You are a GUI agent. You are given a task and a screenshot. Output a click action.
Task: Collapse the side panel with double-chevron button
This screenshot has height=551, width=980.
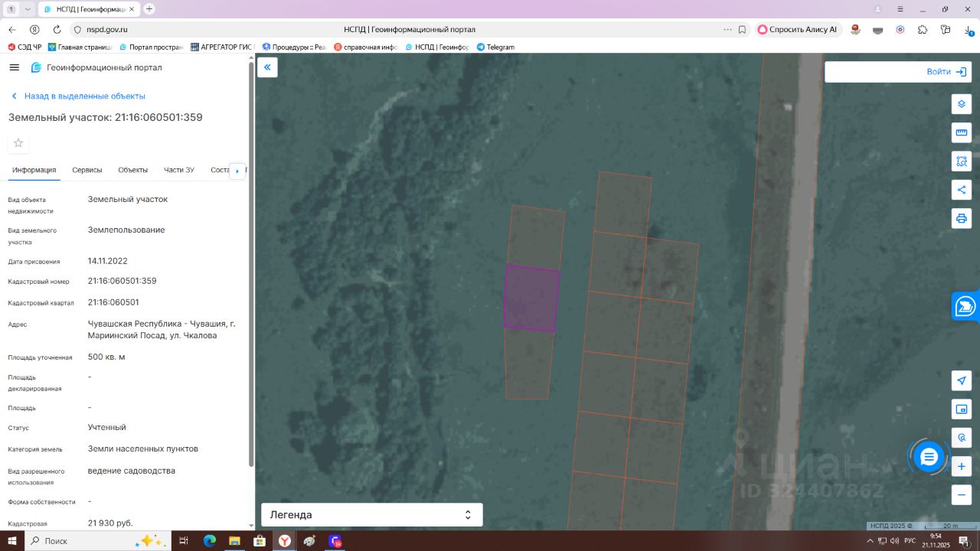(x=267, y=67)
